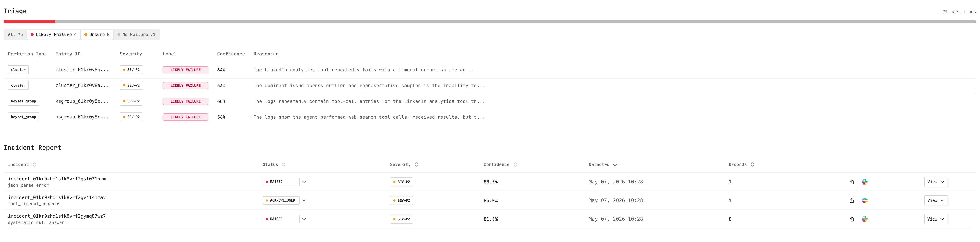Click the RAISED badge of json_parse_error incident
Viewport: 980px width, 242px height.
pyautogui.click(x=281, y=182)
